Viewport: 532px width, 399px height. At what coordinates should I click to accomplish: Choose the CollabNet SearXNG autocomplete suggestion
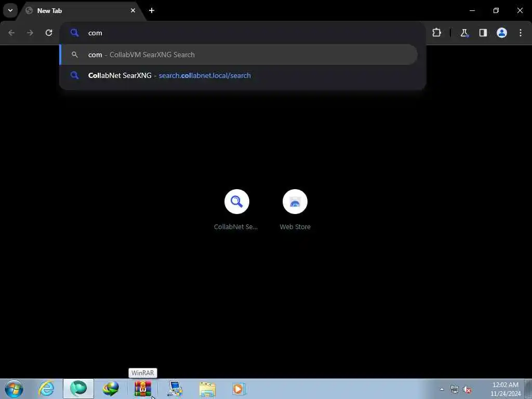[239, 75]
